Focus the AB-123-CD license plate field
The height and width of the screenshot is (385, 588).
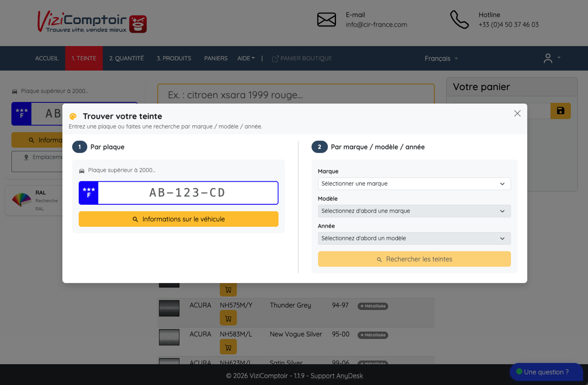point(178,193)
